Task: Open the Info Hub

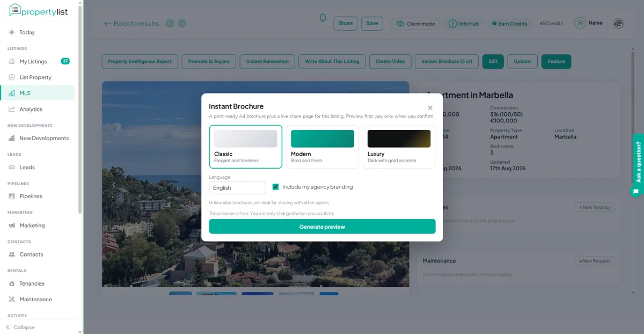Action: tap(464, 24)
